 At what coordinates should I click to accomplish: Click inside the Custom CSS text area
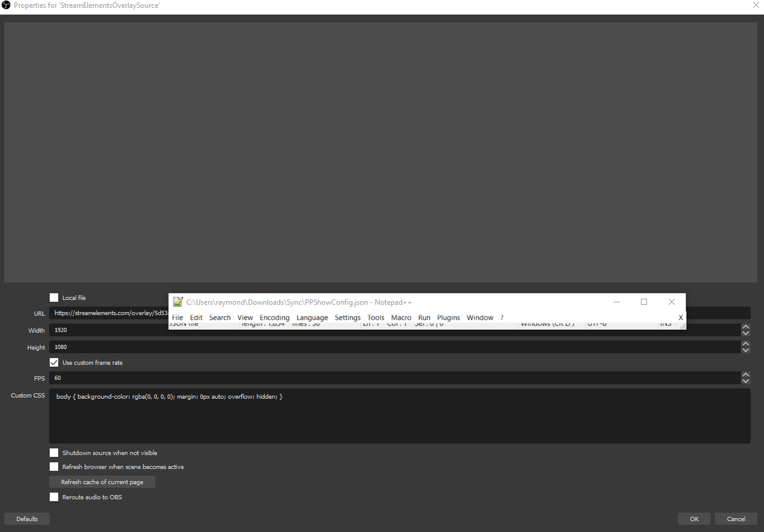(400, 416)
